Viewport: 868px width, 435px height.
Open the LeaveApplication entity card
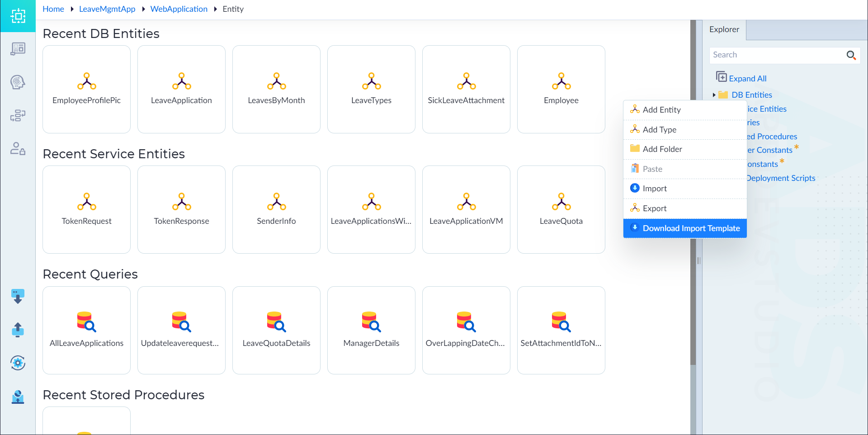point(181,89)
